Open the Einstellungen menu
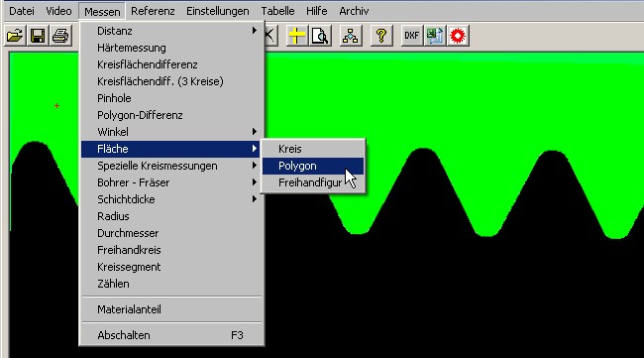Screen dimensions: 644x358 coord(218,11)
